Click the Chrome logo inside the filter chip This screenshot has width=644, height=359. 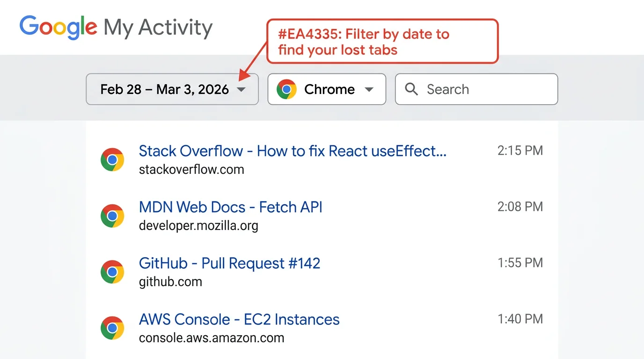coord(286,89)
